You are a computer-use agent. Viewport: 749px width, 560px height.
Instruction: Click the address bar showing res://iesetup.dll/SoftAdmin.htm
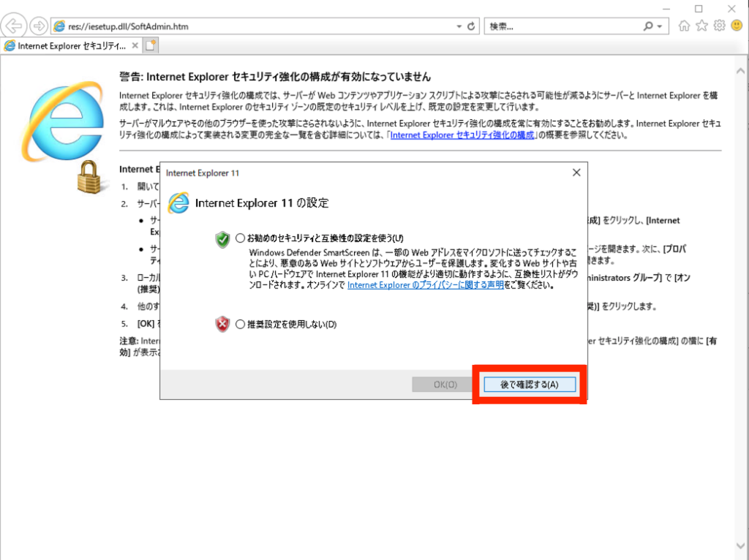tap(256, 26)
